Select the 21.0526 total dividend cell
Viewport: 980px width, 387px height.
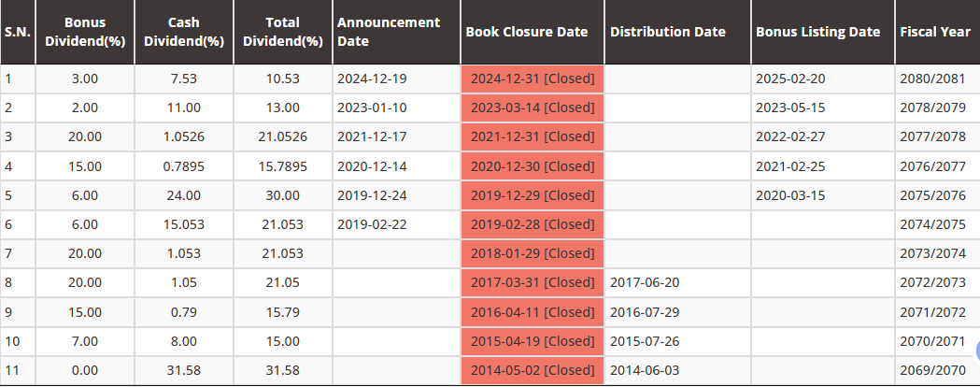[x=282, y=136]
